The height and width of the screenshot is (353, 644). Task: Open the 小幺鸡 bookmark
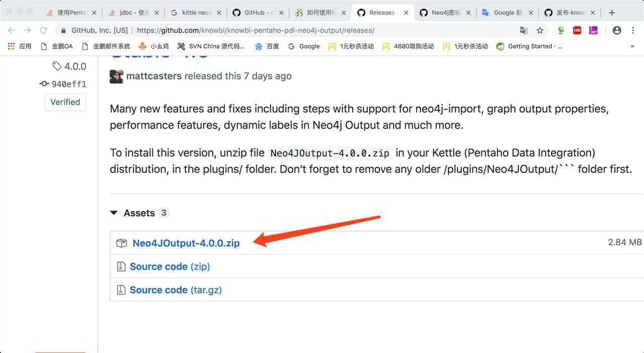[x=153, y=46]
